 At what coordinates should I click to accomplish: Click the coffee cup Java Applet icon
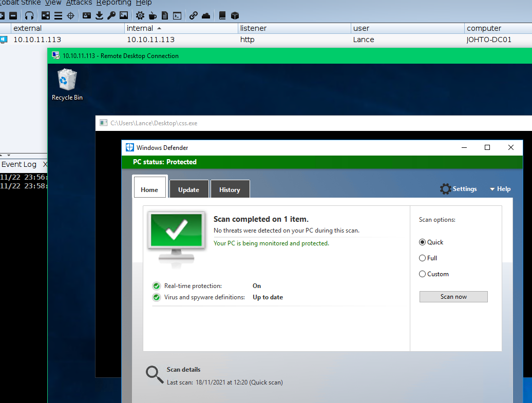pyautogui.click(x=153, y=15)
